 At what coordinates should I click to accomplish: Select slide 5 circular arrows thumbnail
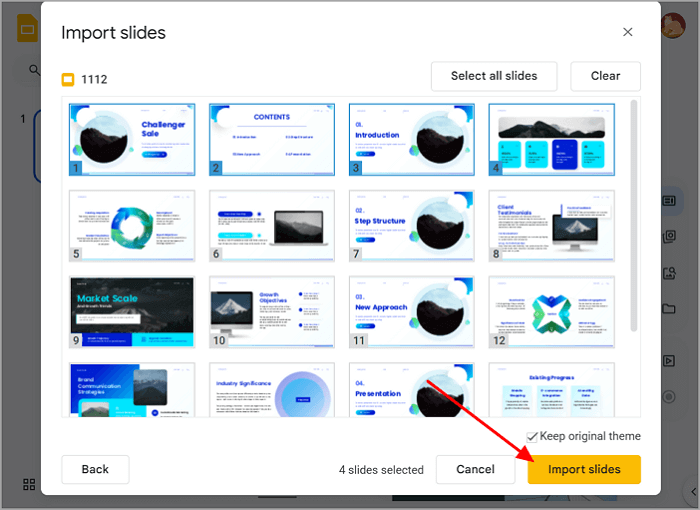(x=132, y=226)
